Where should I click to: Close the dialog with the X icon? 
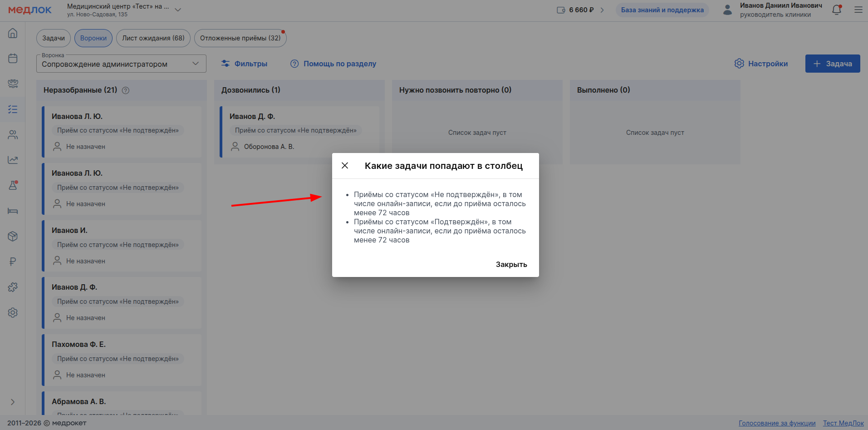[x=345, y=166]
